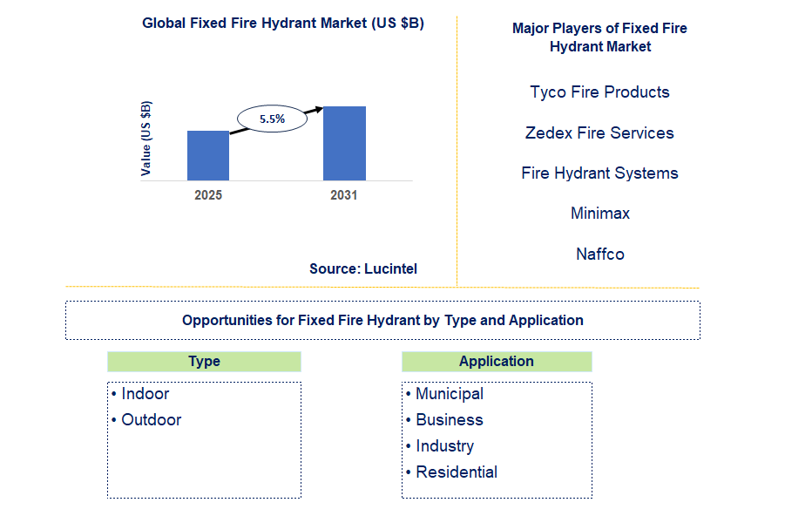This screenshot has width=812, height=516.
Task: Select 'Minimax' in the players list
Action: click(x=600, y=214)
